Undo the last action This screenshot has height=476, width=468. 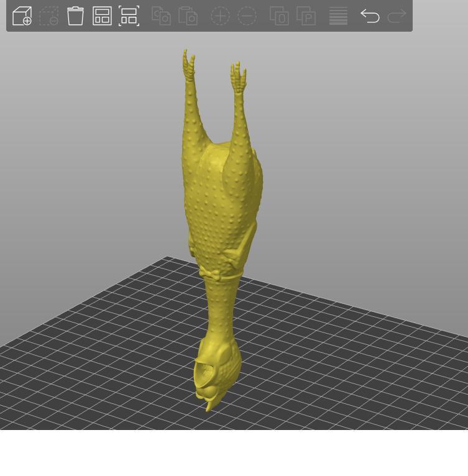(x=370, y=16)
